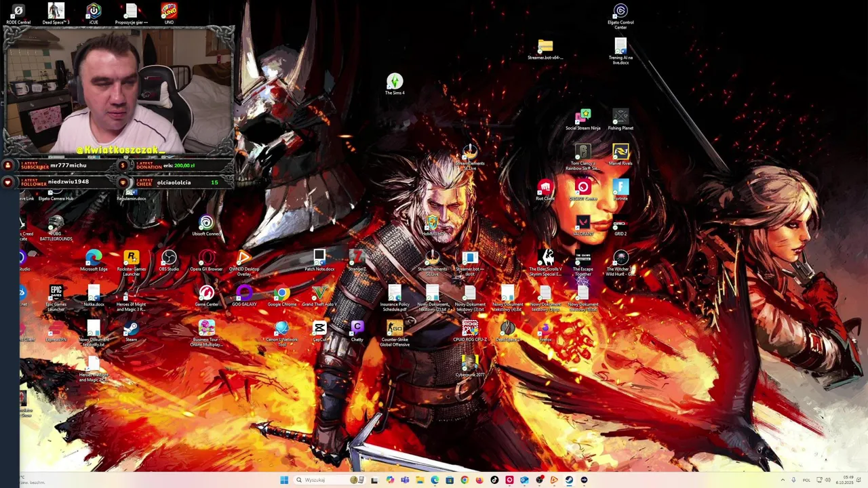Open the Patch Note.docx file
The width and height of the screenshot is (868, 488).
click(x=319, y=260)
